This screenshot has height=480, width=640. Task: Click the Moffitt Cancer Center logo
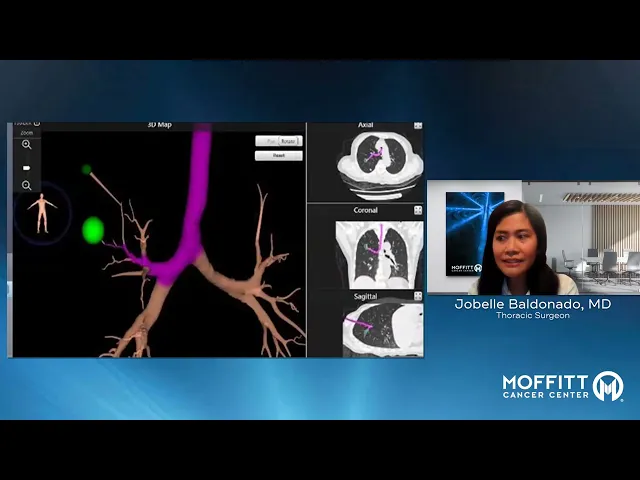coord(563,386)
